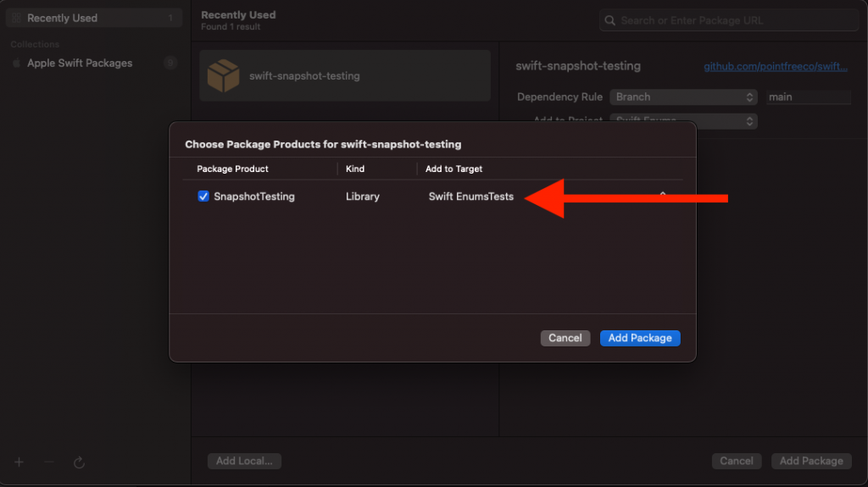Click Add Package in the dialog
868x487 pixels.
pyautogui.click(x=640, y=338)
